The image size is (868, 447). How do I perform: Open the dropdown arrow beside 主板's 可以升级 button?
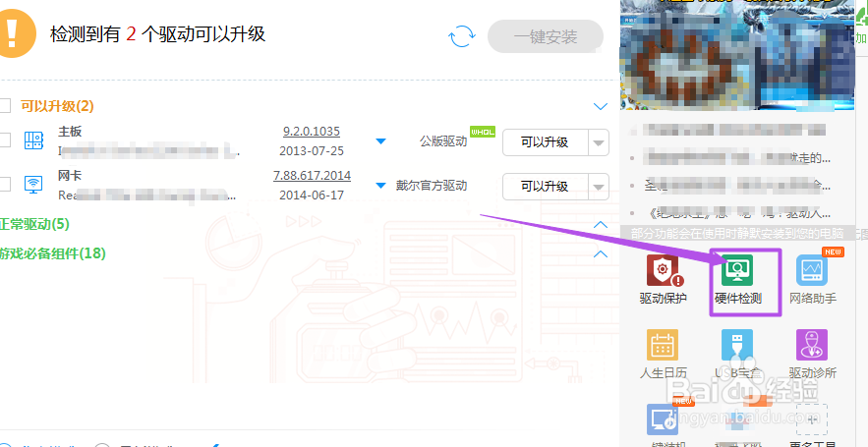click(x=599, y=142)
